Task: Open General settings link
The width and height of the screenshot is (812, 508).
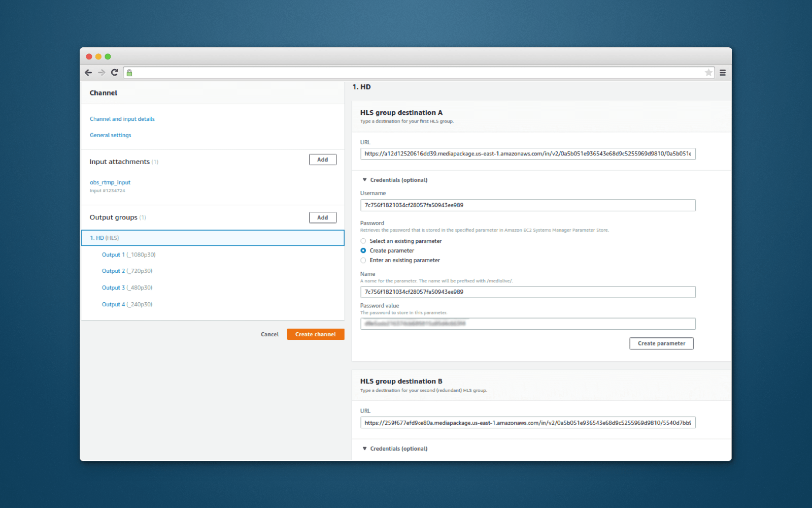Action: click(111, 135)
